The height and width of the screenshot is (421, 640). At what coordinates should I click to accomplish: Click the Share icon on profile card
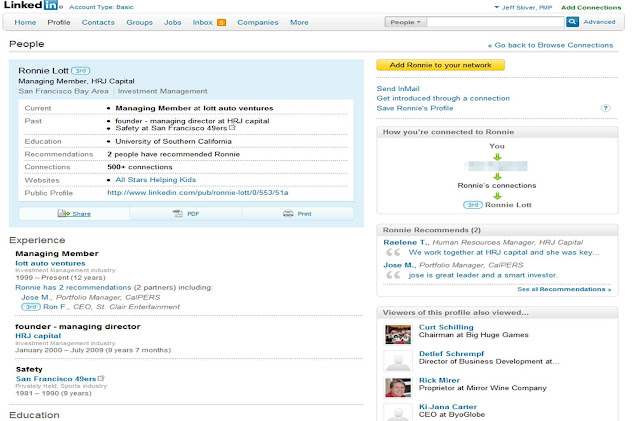64,214
